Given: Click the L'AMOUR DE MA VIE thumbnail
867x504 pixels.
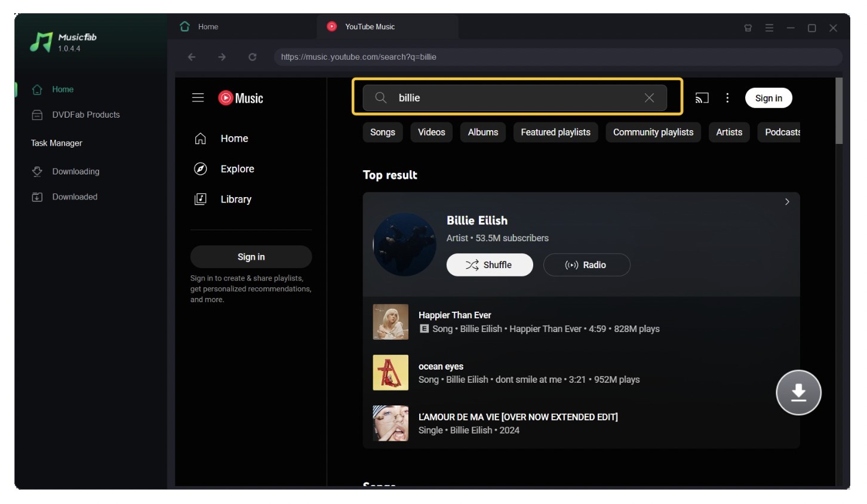Looking at the screenshot, I should [x=391, y=423].
